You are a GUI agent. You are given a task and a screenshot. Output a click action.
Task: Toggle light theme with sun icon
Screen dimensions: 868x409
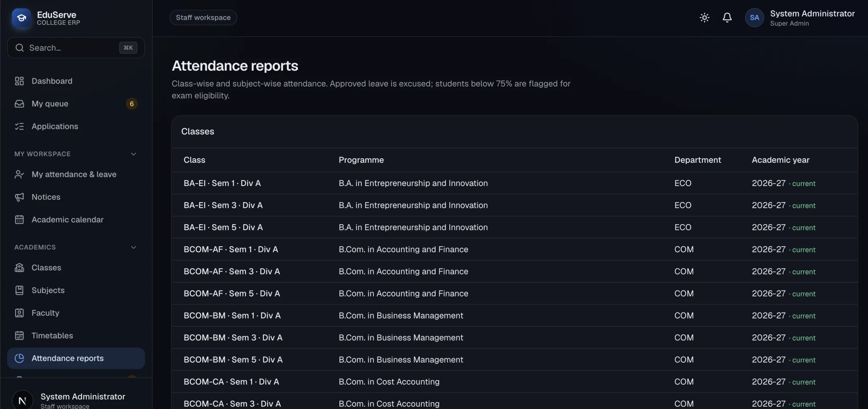704,18
